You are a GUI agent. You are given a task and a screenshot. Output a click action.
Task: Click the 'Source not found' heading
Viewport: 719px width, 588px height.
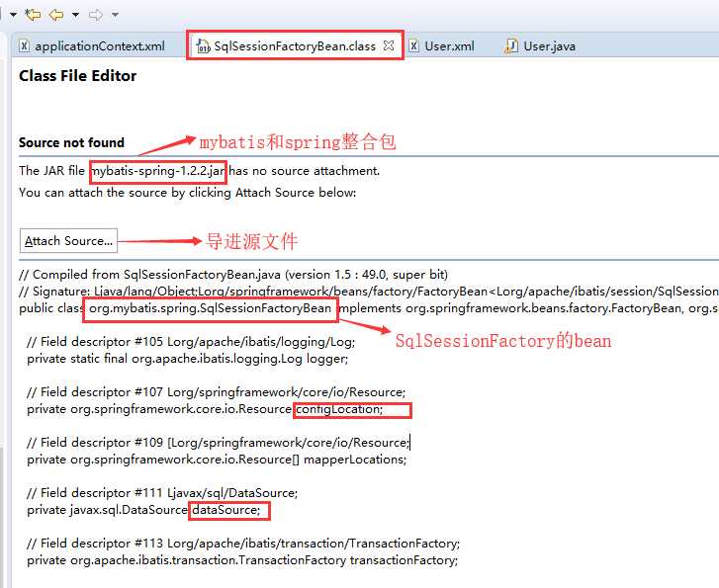pyautogui.click(x=71, y=142)
